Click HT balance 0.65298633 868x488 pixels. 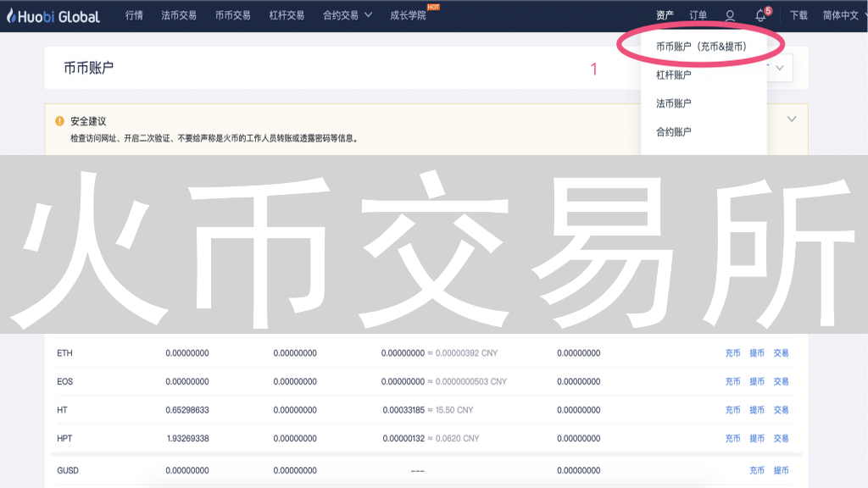[187, 410]
